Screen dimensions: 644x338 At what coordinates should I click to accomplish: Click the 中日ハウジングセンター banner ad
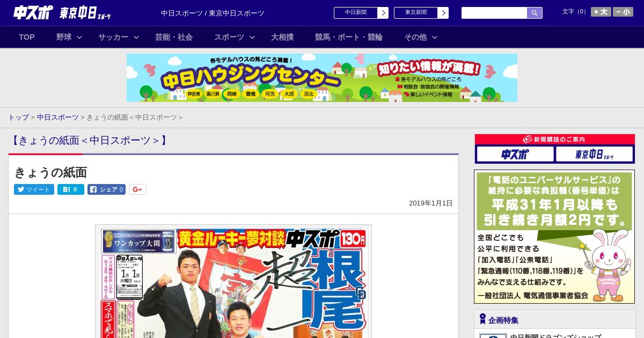[x=322, y=78]
